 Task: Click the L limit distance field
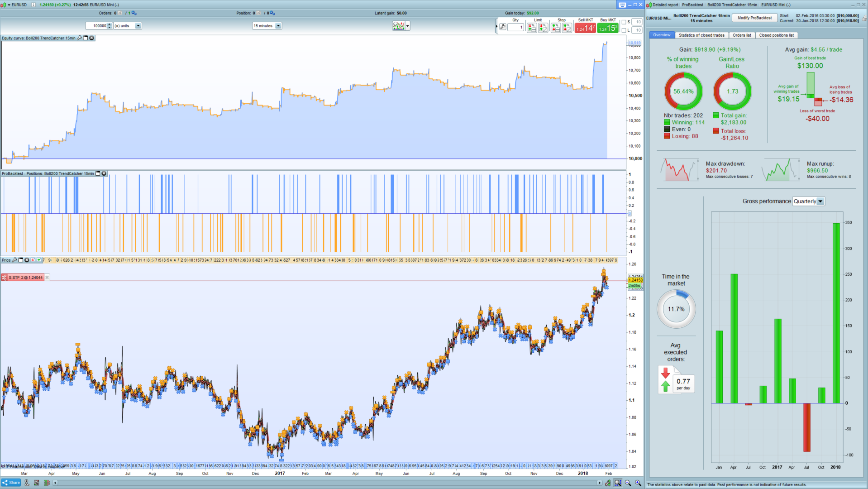[x=637, y=30]
